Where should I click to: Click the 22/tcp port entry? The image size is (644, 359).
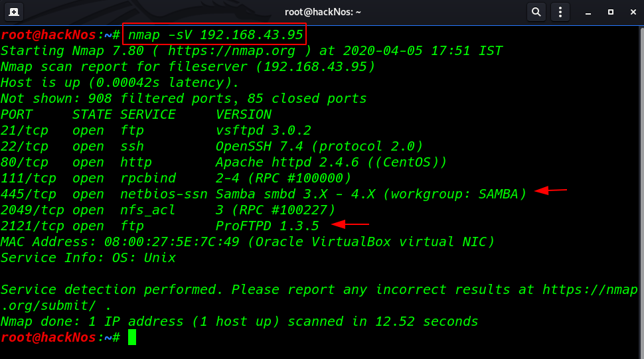(24, 147)
